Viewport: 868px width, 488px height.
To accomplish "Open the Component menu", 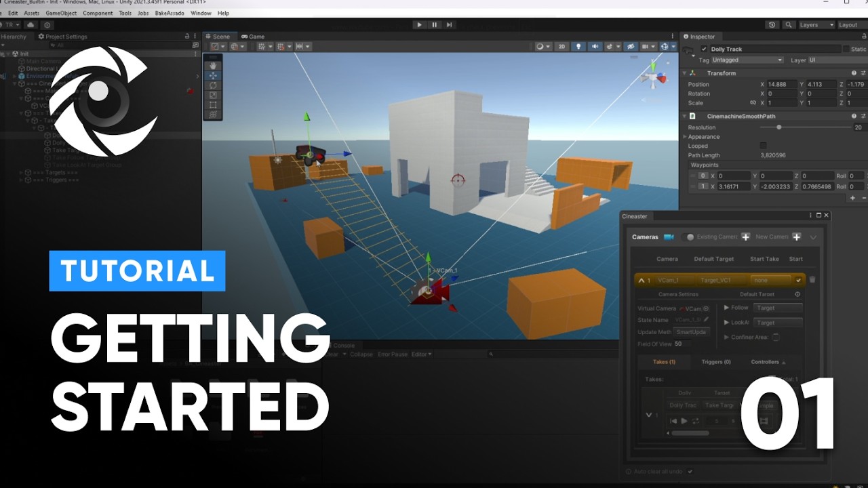I will coord(98,13).
